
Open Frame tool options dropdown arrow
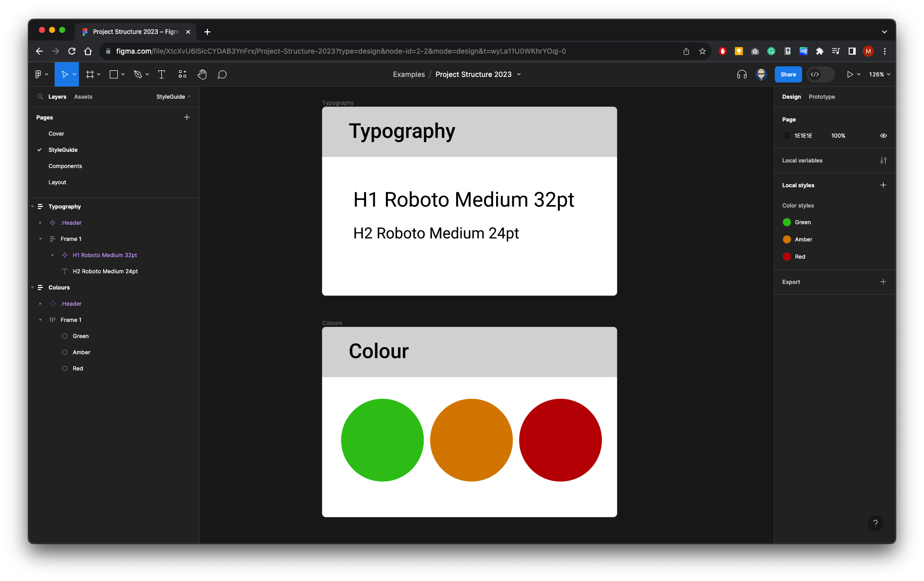[x=99, y=74]
